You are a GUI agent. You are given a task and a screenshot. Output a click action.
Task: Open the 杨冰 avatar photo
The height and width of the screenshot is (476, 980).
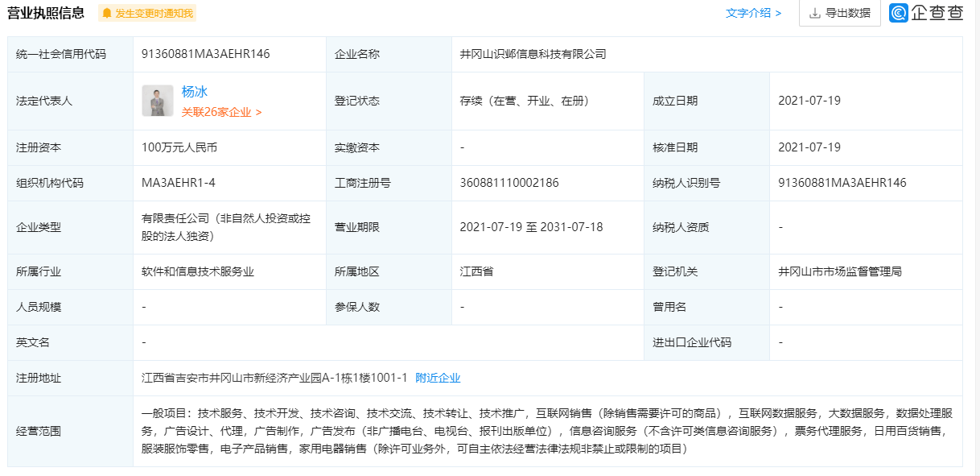coord(158,101)
